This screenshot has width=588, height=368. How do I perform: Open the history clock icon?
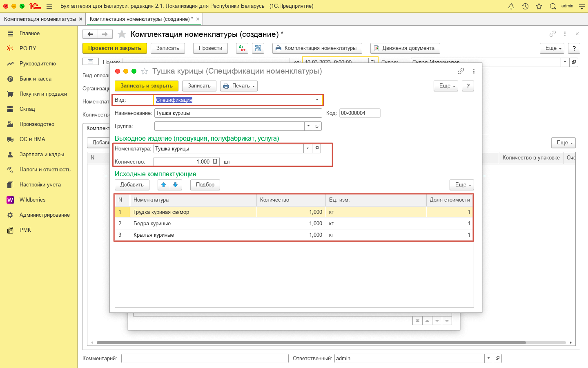[x=525, y=6]
